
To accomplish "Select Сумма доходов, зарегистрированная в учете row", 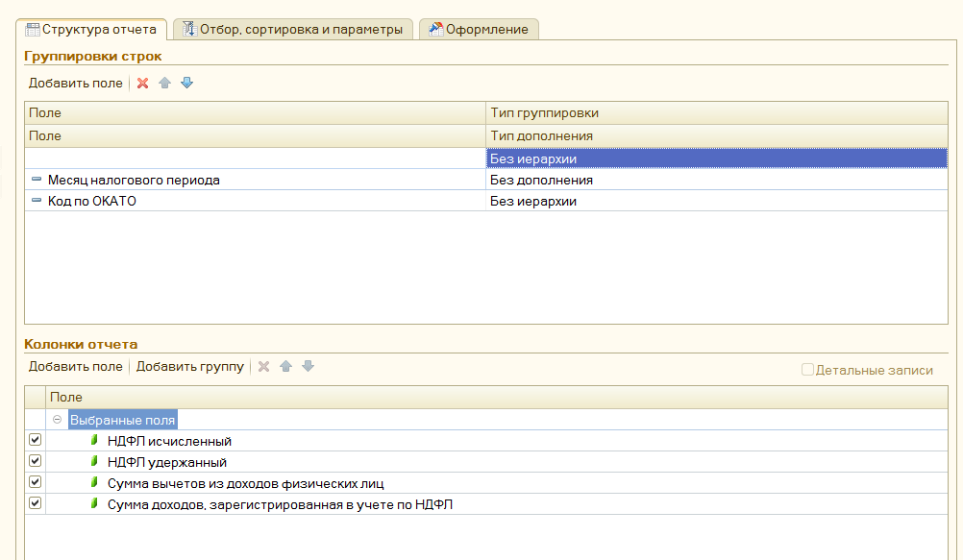I will coord(280,503).
